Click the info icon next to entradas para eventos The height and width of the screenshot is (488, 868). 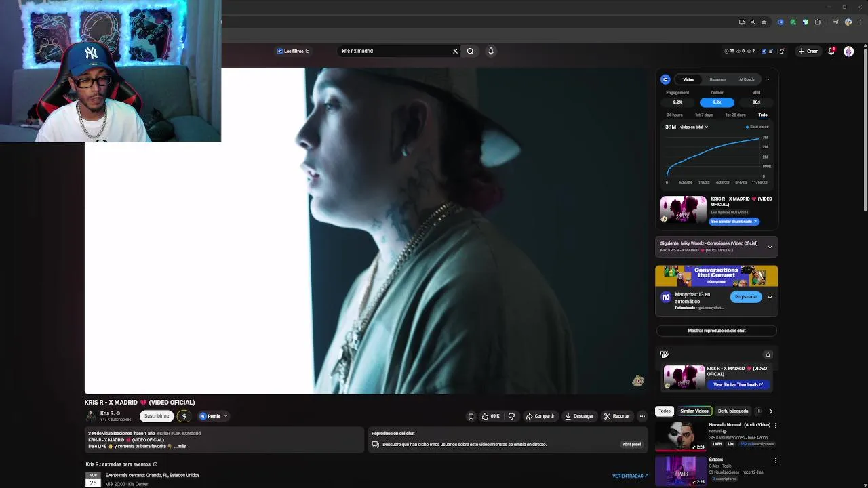click(155, 464)
